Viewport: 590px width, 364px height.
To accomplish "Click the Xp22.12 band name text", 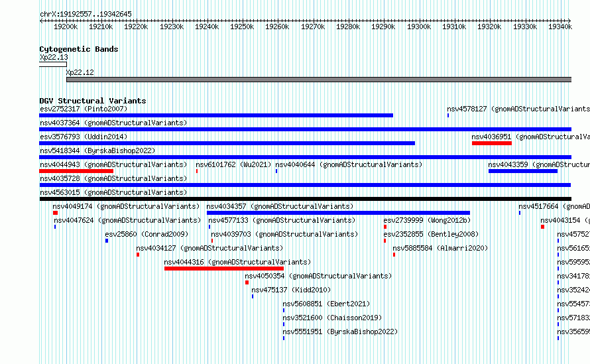I will pos(80,72).
